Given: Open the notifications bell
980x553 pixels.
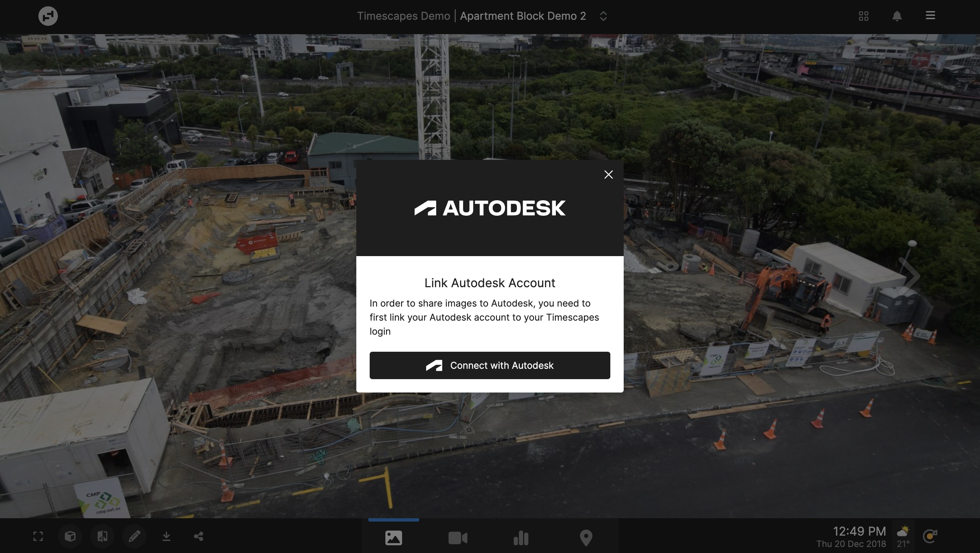Looking at the screenshot, I should tap(897, 16).
